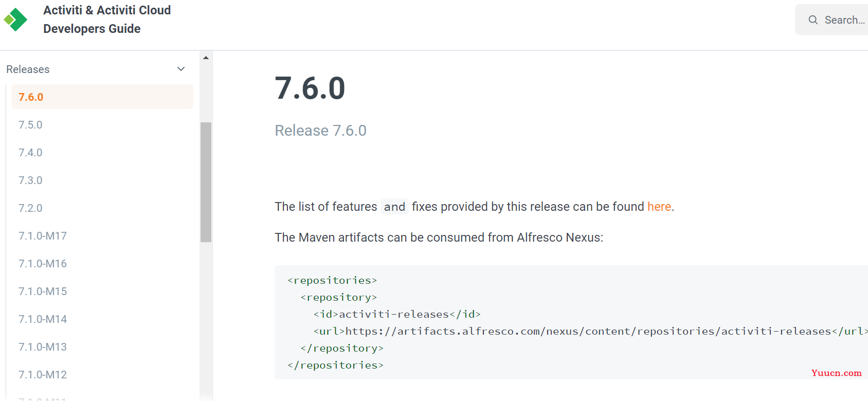868x401 pixels.
Task: Click the Activiti Developers Guide title
Action: tap(107, 20)
